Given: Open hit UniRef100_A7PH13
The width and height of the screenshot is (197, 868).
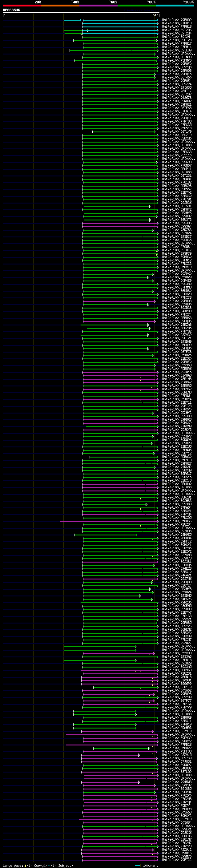Looking at the screenshot, I should coord(177,23).
